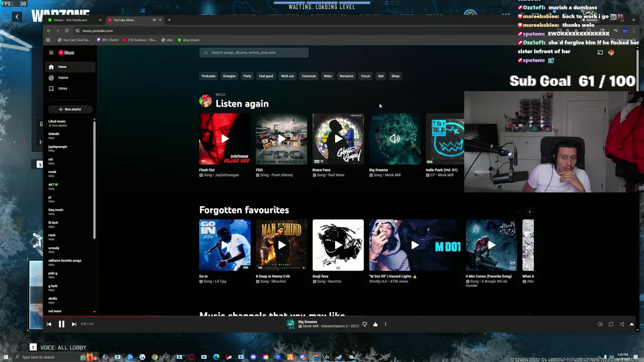Select the Focus mood chip
Image resolution: width=644 pixels, height=362 pixels.
tap(365, 76)
